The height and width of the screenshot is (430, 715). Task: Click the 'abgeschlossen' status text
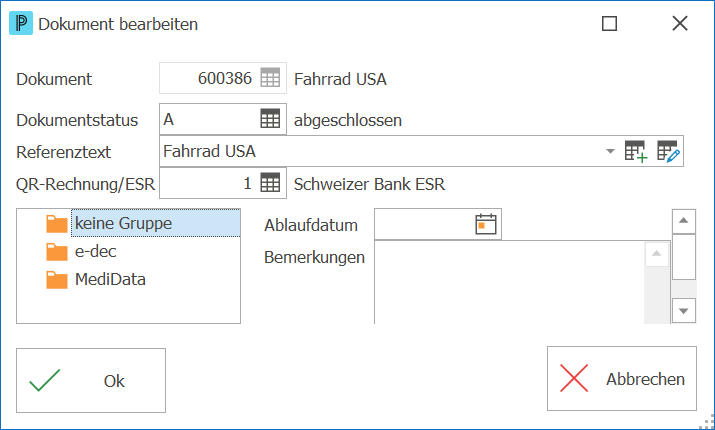[x=348, y=120]
